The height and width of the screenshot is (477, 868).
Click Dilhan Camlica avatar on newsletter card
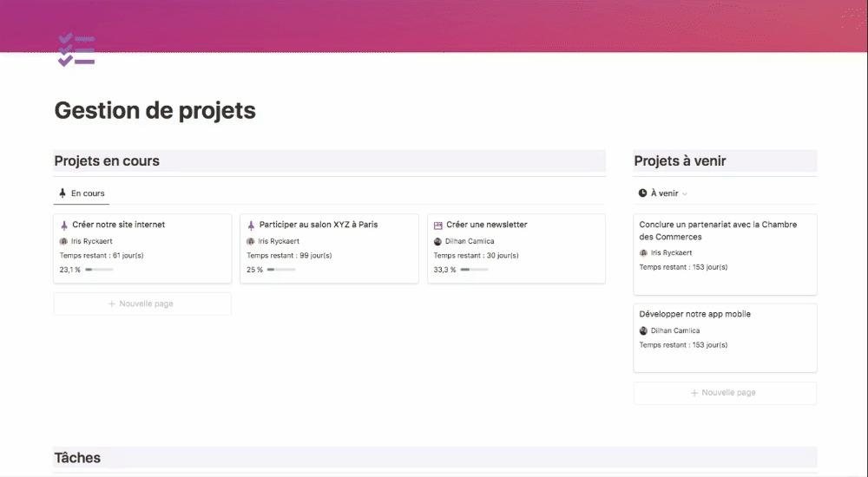tap(437, 241)
